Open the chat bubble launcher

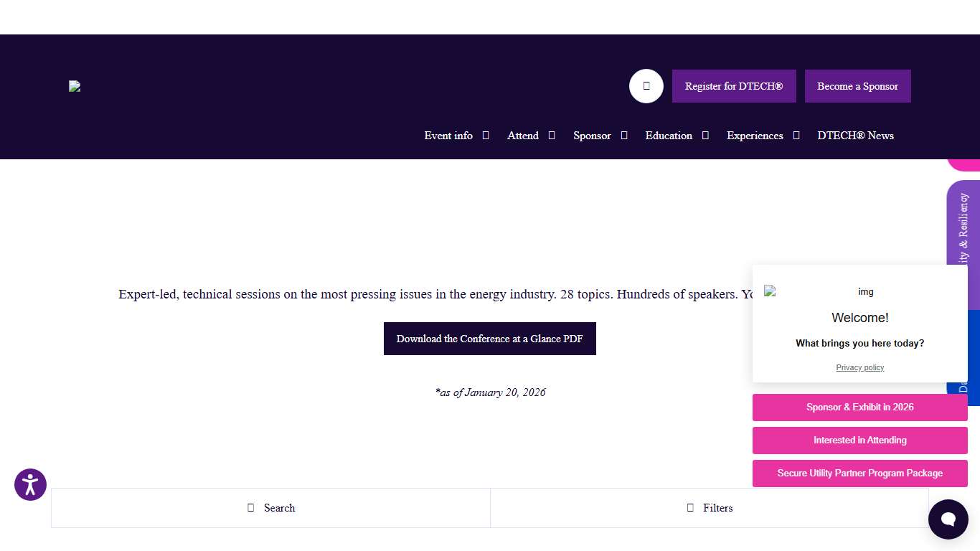tap(948, 519)
